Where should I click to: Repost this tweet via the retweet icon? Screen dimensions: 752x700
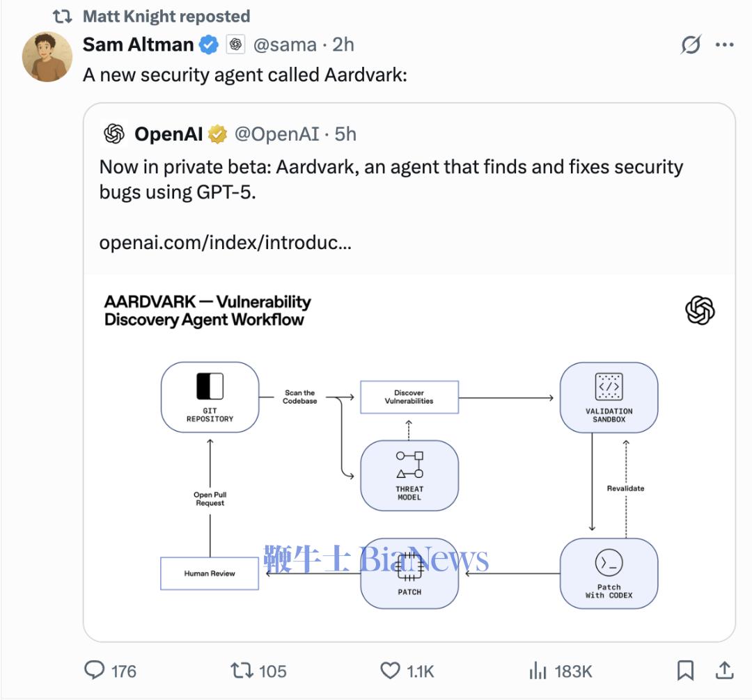point(241,670)
